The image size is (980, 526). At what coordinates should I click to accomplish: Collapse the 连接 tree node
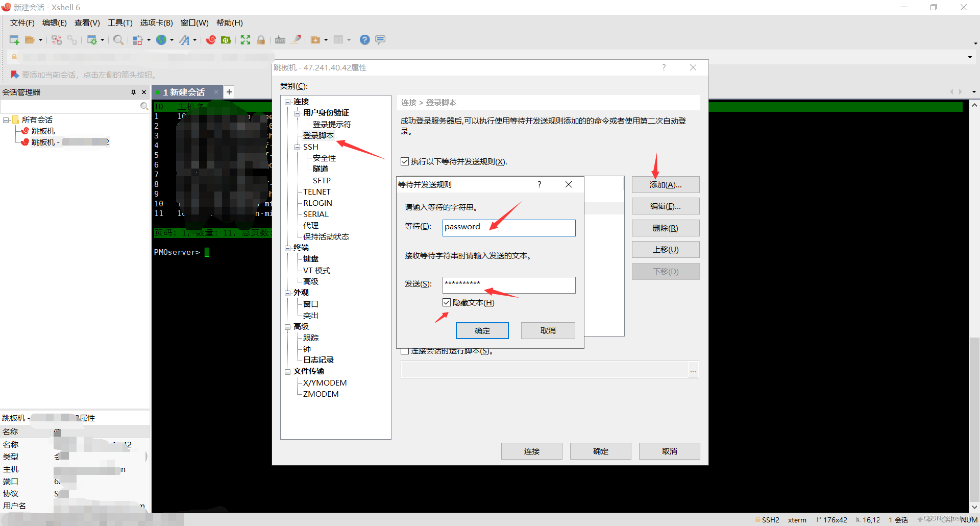pyautogui.click(x=287, y=102)
